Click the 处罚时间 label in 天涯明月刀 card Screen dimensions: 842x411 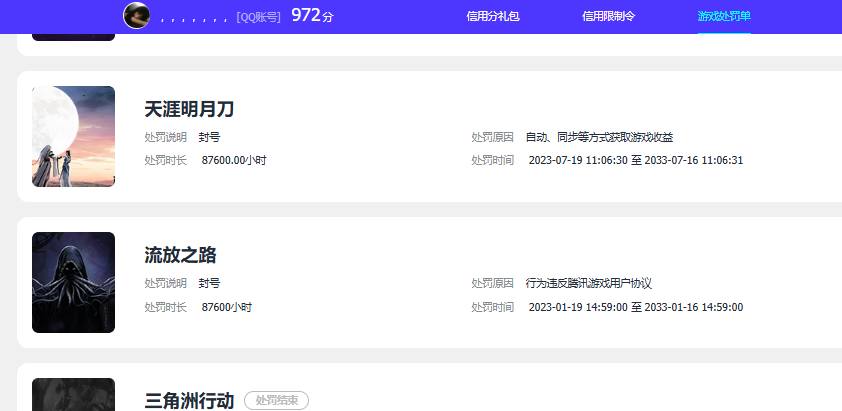pos(492,160)
